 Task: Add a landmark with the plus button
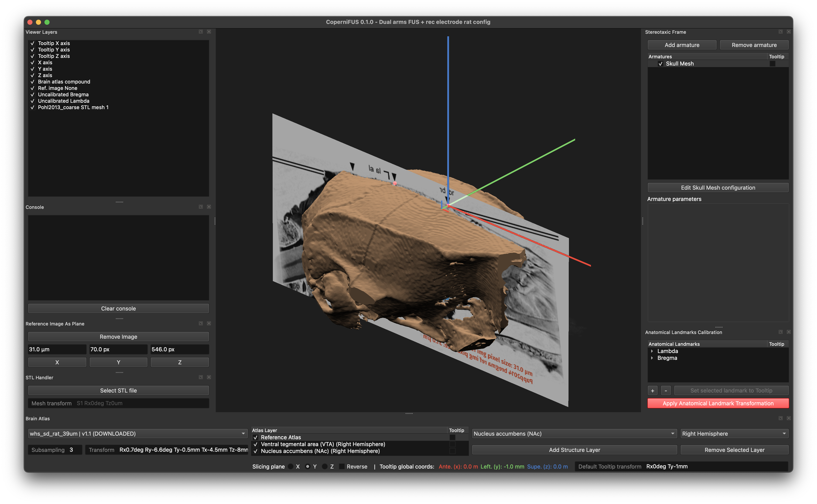(x=653, y=390)
